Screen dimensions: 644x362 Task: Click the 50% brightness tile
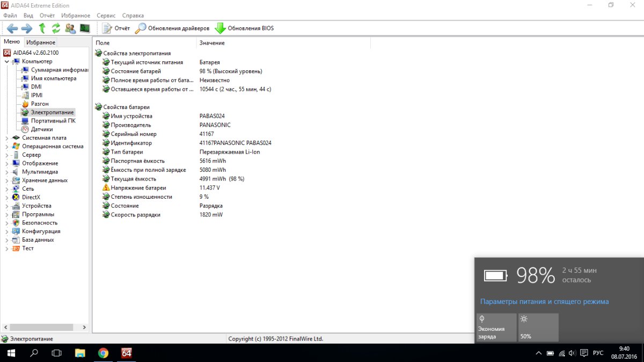pos(538,328)
